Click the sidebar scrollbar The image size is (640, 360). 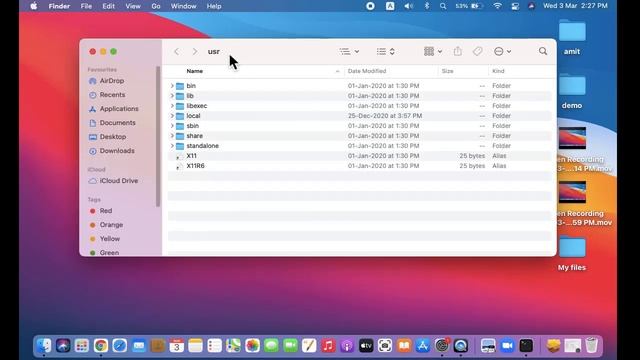[x=158, y=137]
